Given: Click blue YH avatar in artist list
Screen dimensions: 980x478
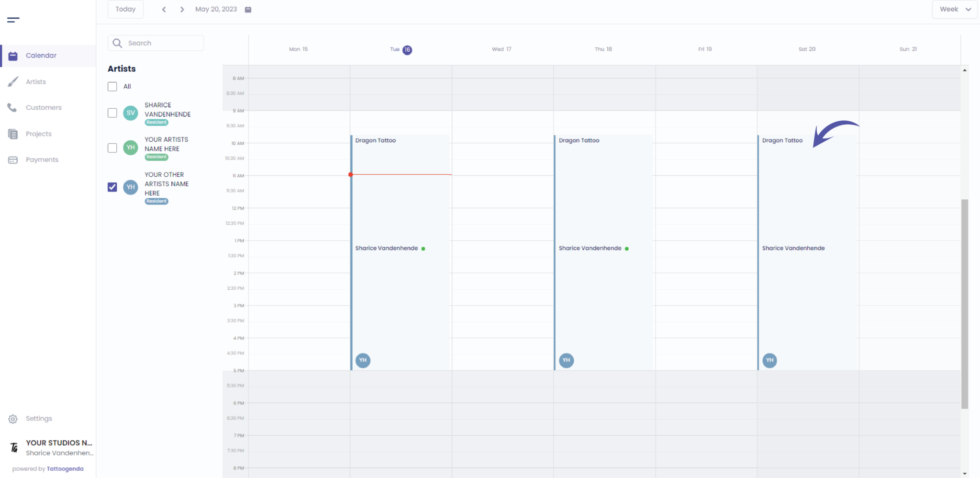Looking at the screenshot, I should 131,187.
